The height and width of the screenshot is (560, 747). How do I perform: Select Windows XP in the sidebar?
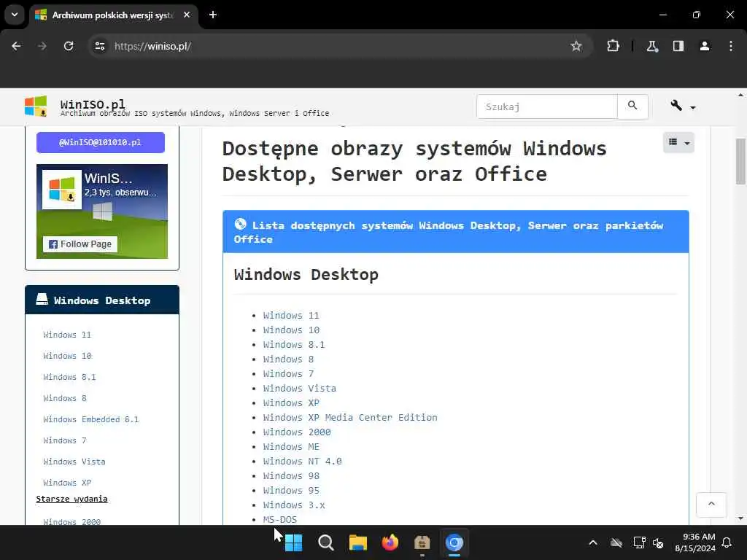point(67,483)
